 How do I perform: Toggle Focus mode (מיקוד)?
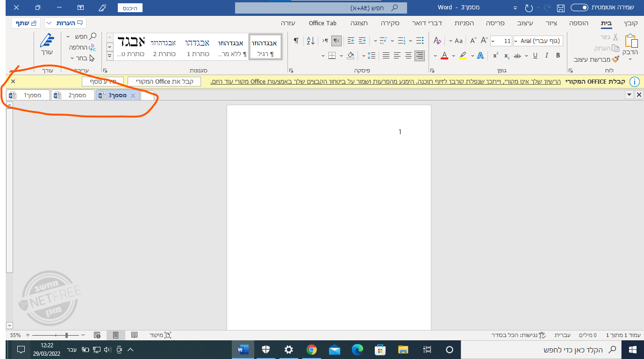(x=160, y=335)
